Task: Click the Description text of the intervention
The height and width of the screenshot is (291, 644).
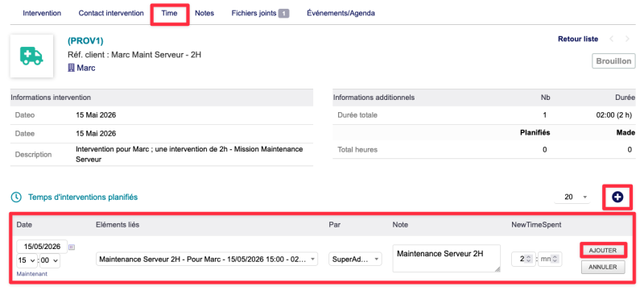Action: tap(189, 154)
